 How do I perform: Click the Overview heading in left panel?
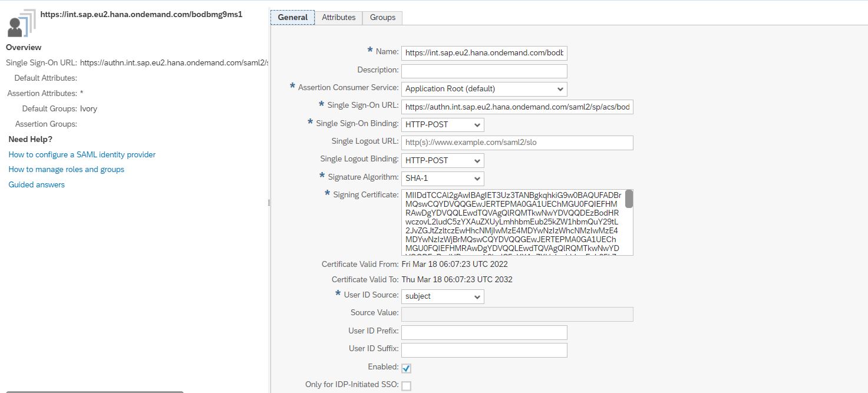[24, 47]
